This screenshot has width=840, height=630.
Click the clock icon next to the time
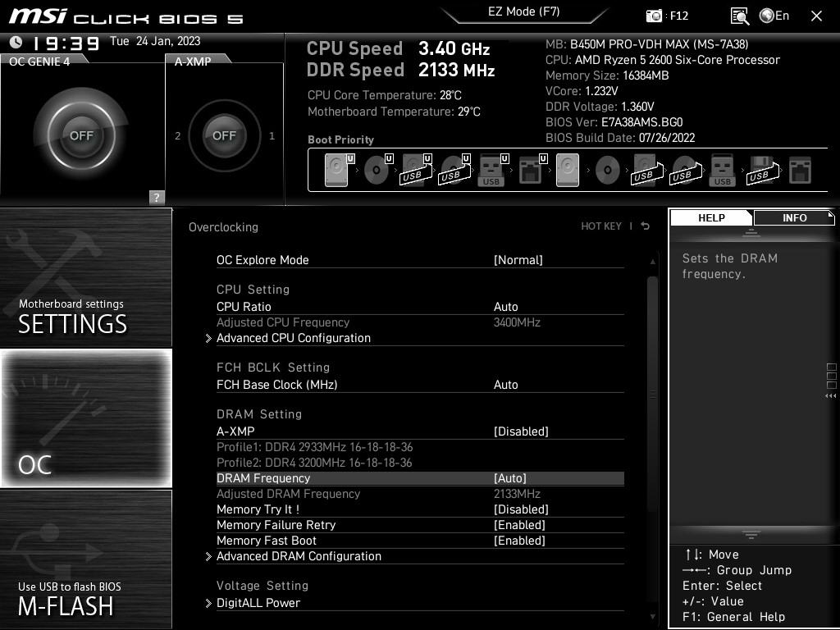click(16, 42)
